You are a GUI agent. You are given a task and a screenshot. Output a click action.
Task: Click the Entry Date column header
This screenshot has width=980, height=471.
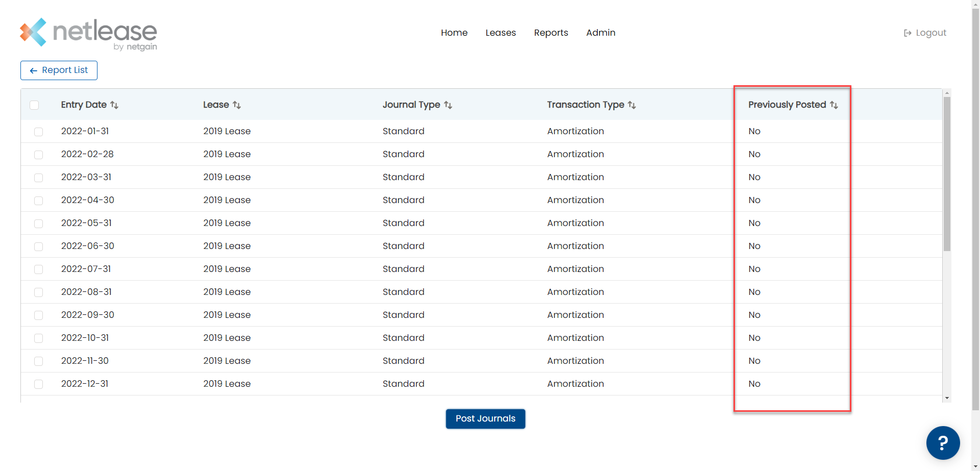[84, 105]
